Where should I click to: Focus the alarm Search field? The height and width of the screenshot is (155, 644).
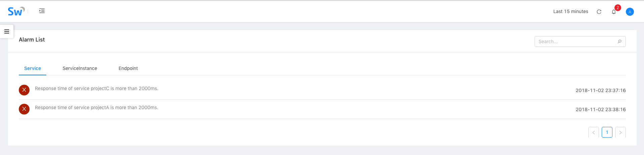tap(576, 42)
